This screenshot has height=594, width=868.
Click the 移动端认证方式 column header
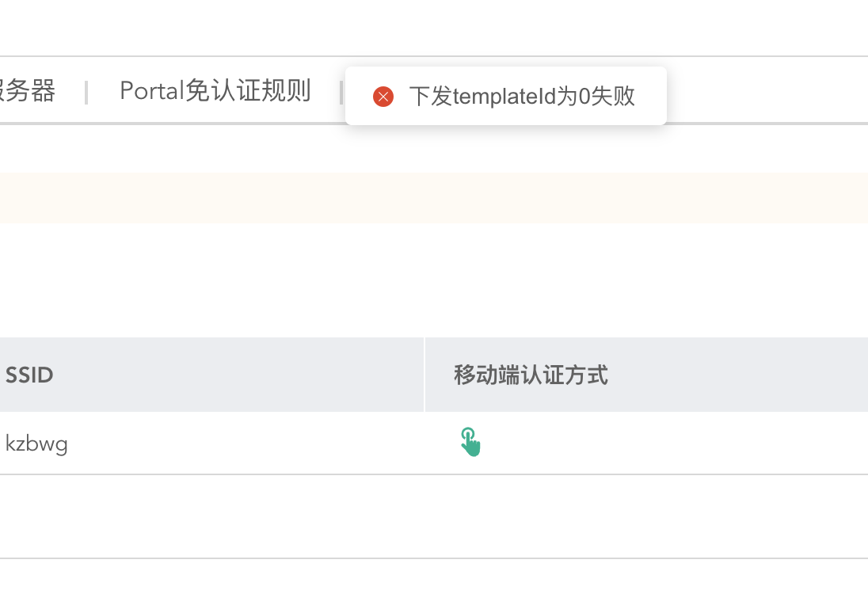(x=531, y=375)
